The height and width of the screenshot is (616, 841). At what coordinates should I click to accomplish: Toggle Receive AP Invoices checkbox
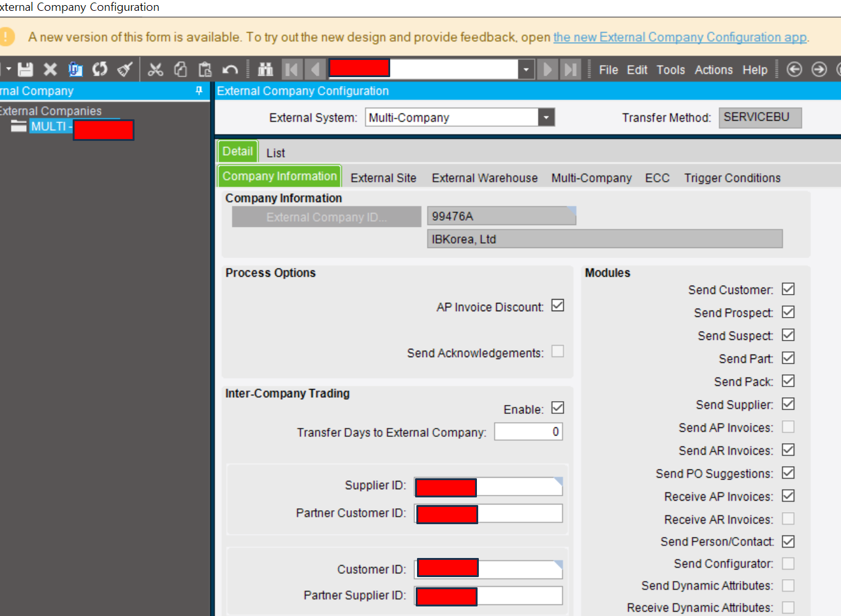click(788, 495)
